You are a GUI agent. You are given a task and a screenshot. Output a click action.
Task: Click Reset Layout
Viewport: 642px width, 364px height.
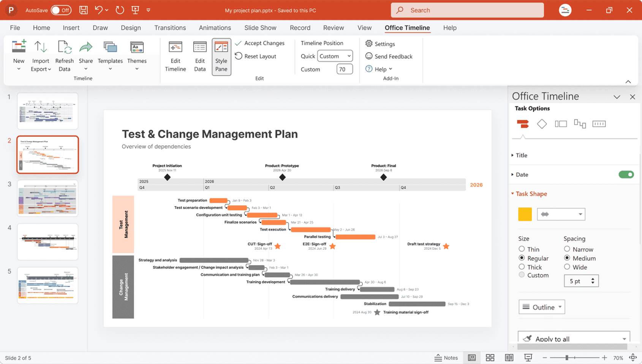255,56
